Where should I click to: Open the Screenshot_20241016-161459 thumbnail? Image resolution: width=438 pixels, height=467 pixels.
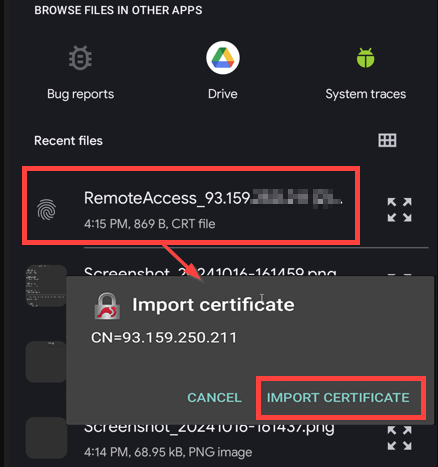pos(46,286)
